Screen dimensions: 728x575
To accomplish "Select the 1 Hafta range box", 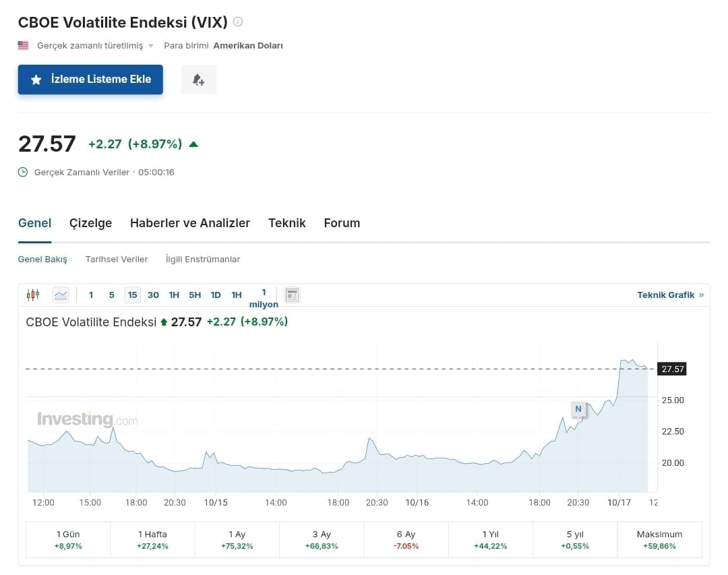I will 152,539.
